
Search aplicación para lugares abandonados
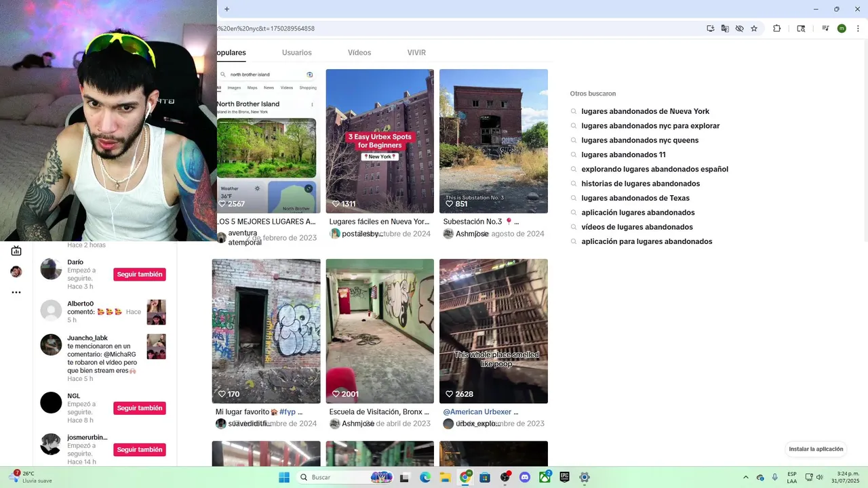pyautogui.click(x=646, y=241)
